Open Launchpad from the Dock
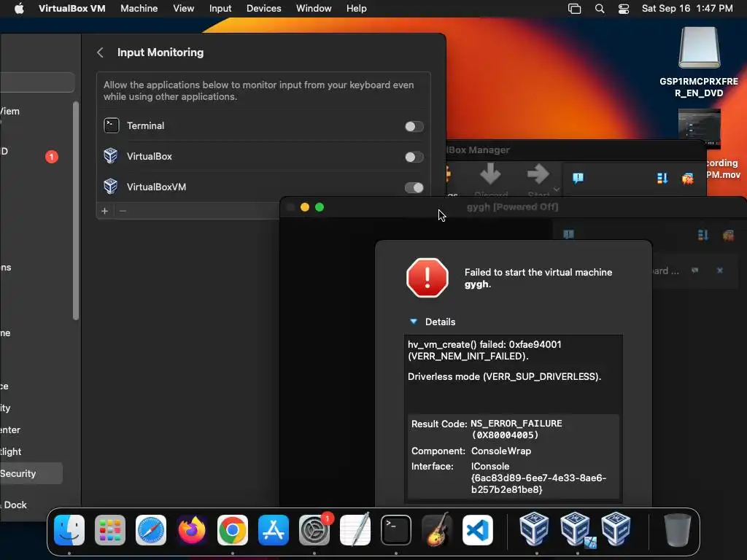Viewport: 747px width, 560px height. pos(110,530)
